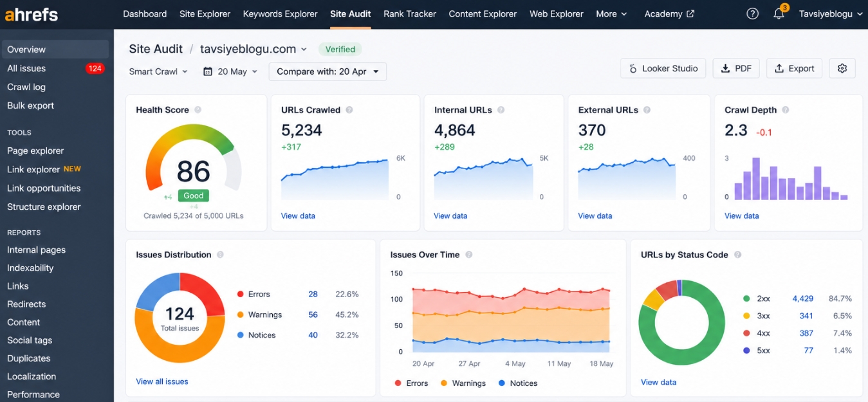Click the 2xx count 4,429
The image size is (868, 402).
[x=802, y=298]
